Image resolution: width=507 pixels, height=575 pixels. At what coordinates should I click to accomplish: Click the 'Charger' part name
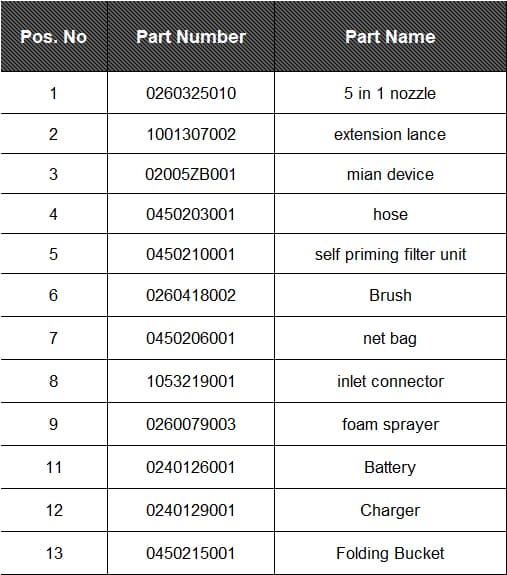coord(390,510)
